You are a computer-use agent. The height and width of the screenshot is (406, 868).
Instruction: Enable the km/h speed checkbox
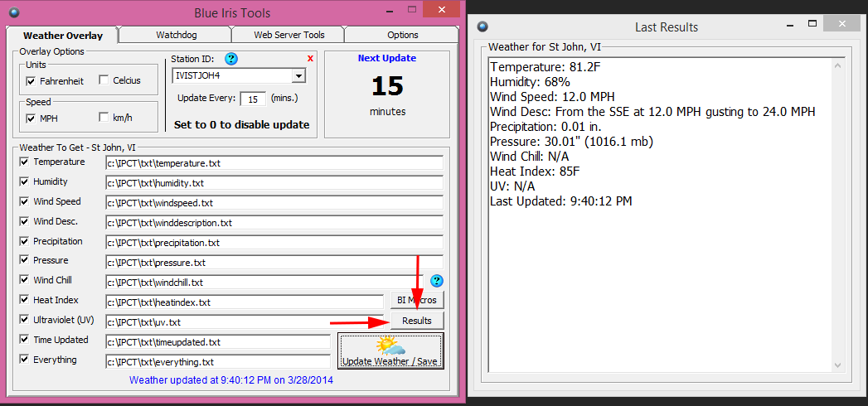[x=104, y=118]
